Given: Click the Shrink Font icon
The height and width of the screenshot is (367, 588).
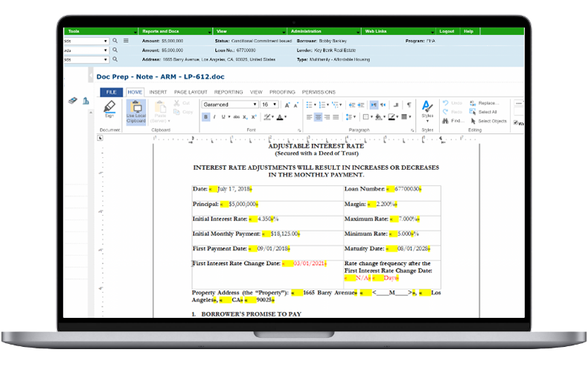Looking at the screenshot, I should [x=296, y=105].
